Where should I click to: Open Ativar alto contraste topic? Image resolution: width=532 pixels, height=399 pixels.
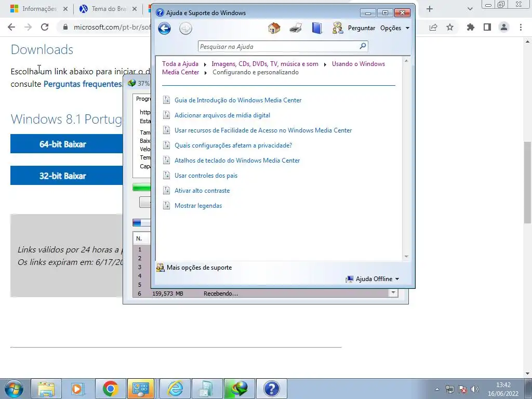pyautogui.click(x=202, y=191)
